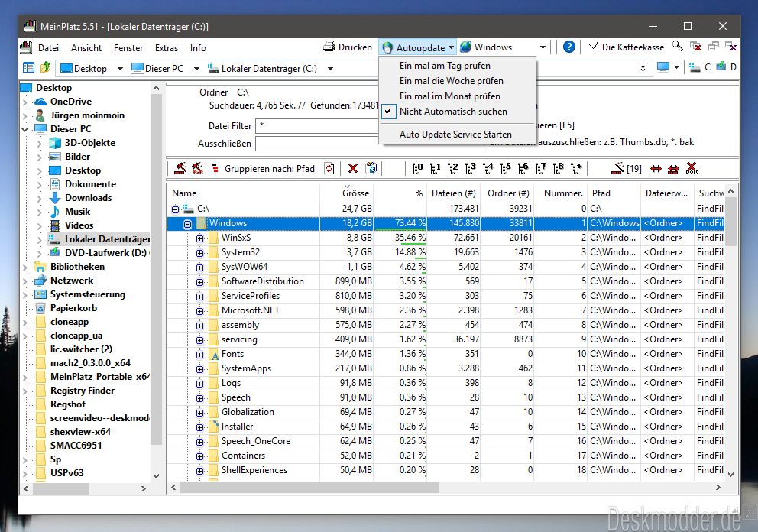Collapse the Dieser PC tree node
Image resolution: width=758 pixels, height=532 pixels.
(24, 129)
